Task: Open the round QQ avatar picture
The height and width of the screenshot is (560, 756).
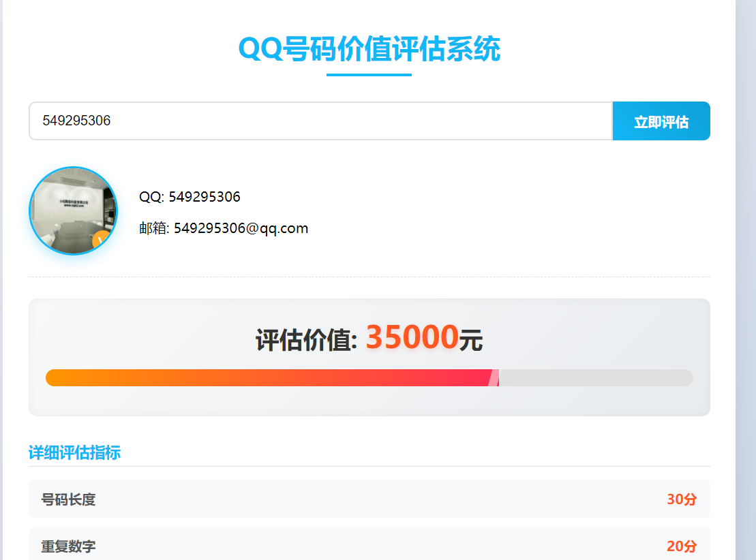Action: point(74,211)
